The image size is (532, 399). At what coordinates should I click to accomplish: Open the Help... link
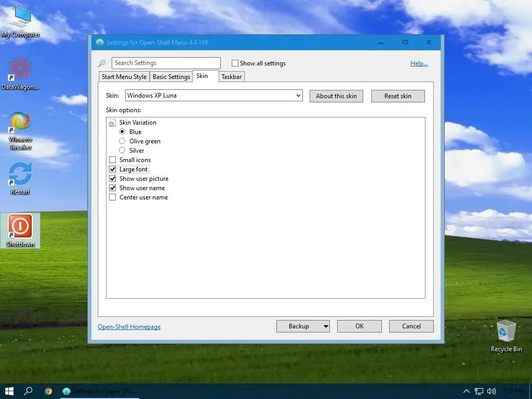[x=419, y=63]
